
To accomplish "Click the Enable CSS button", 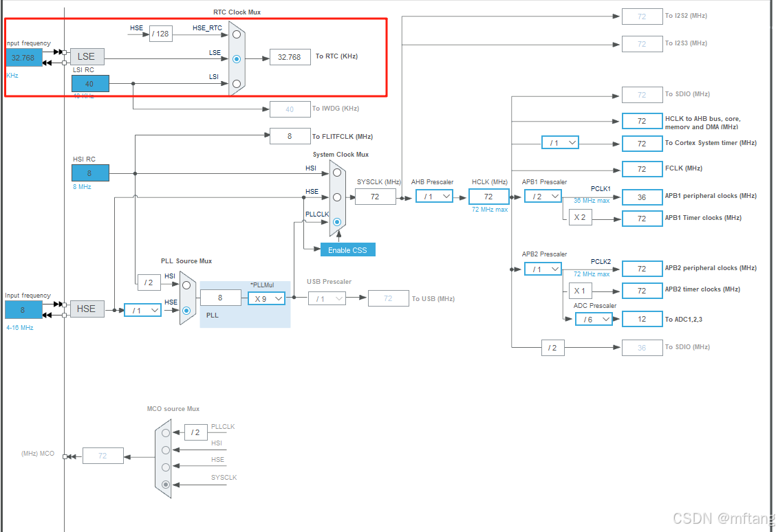I will click(x=347, y=250).
